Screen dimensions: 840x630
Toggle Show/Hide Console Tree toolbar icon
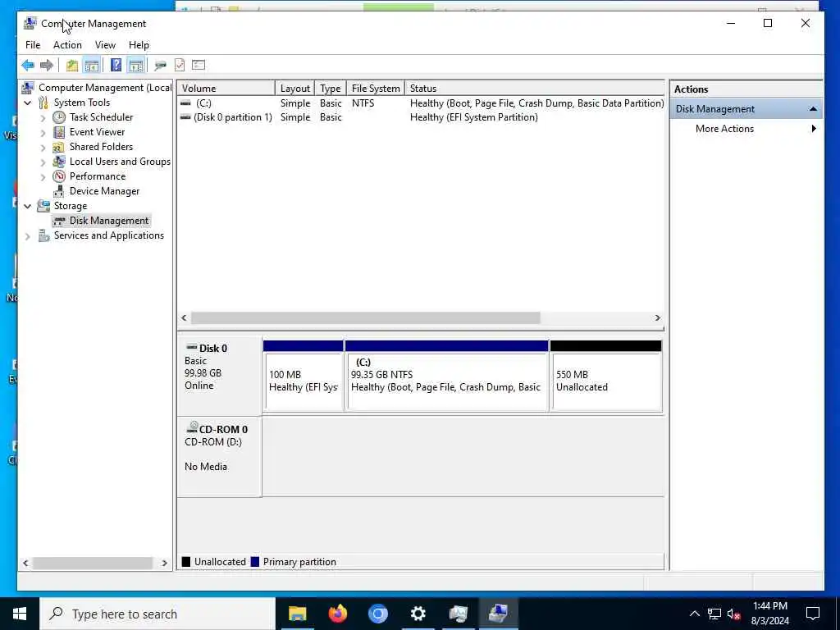[x=92, y=66]
